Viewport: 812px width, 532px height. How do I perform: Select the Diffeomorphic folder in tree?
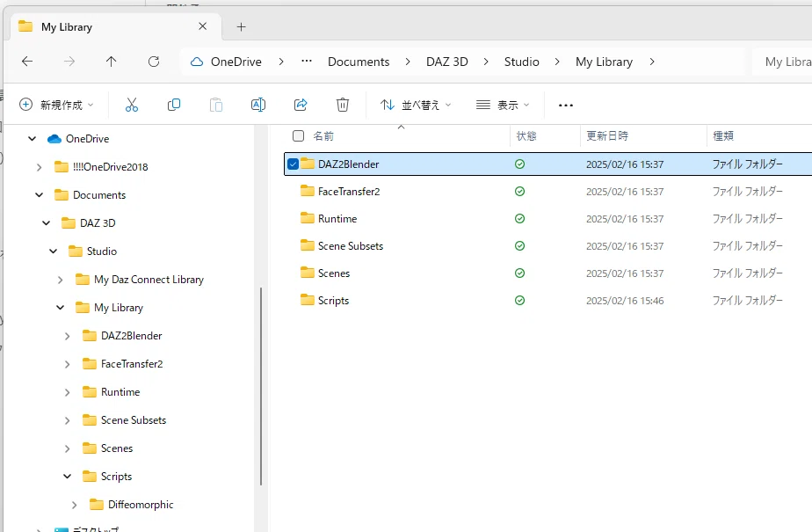[141, 505]
